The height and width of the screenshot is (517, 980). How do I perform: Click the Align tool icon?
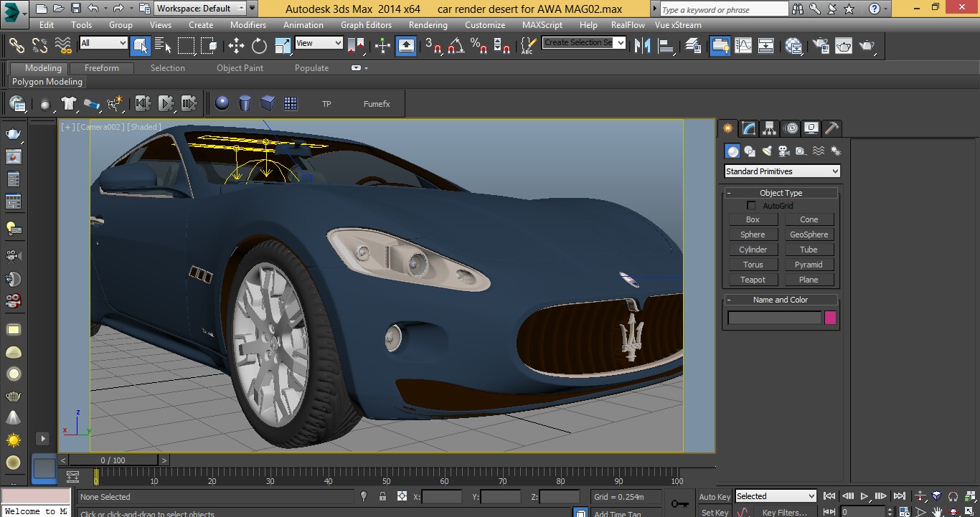(666, 45)
